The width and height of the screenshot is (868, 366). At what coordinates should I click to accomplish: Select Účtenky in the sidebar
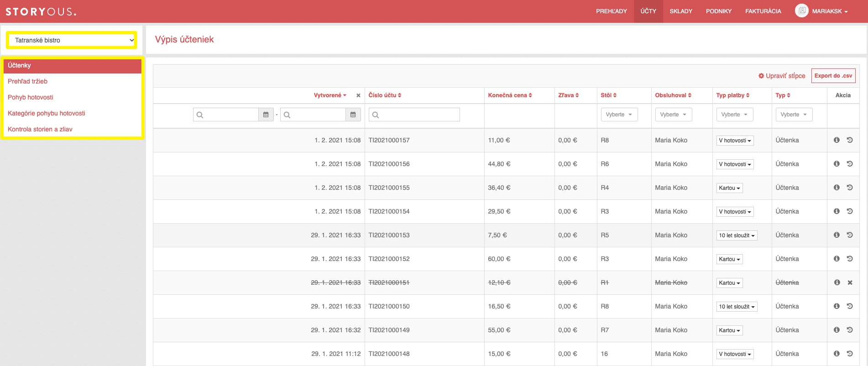click(x=73, y=65)
